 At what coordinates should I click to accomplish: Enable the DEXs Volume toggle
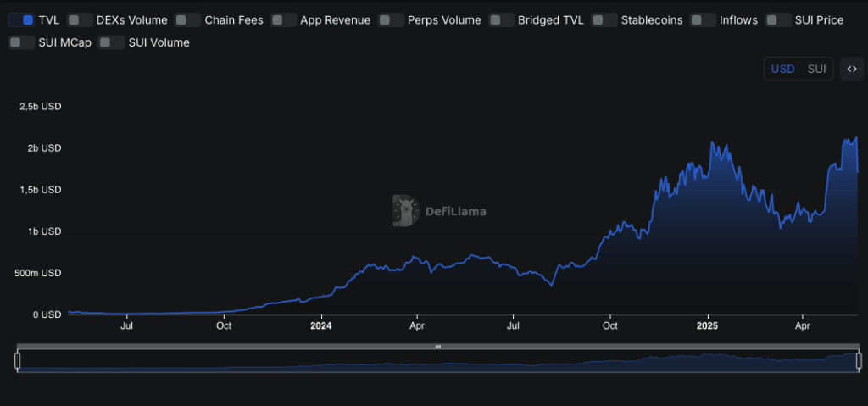click(x=80, y=19)
